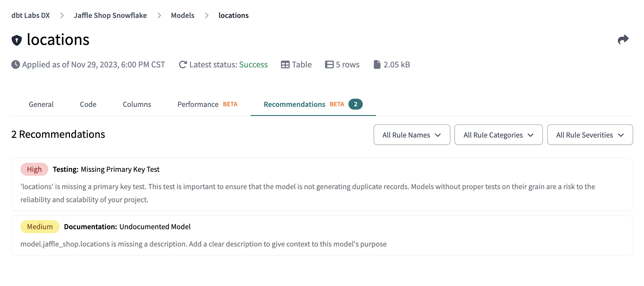
Task: Click the clock icon near Applied date
Action: click(16, 65)
